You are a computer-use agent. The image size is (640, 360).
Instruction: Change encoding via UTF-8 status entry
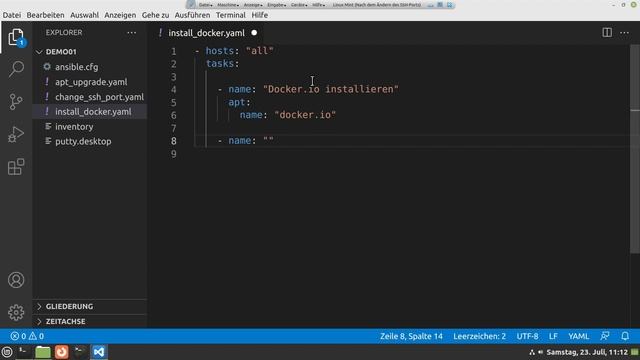tap(527, 336)
